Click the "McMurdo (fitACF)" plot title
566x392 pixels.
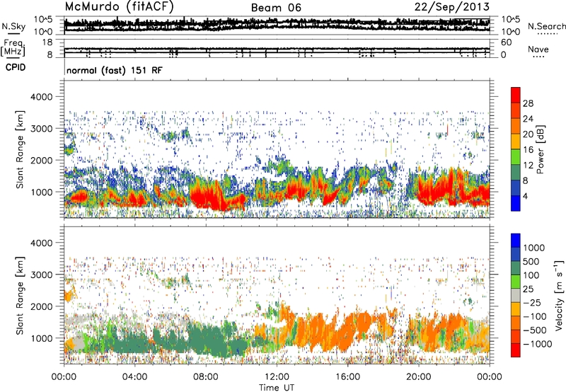tap(119, 6)
